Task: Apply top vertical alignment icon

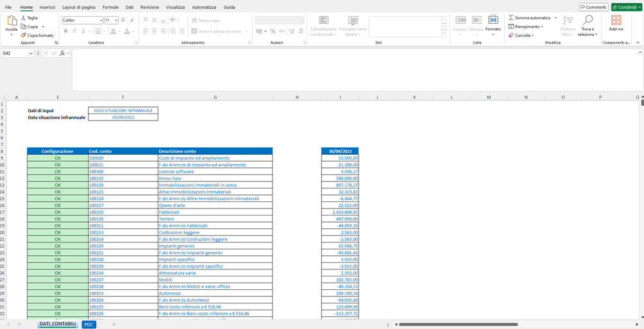Action: [146, 20]
